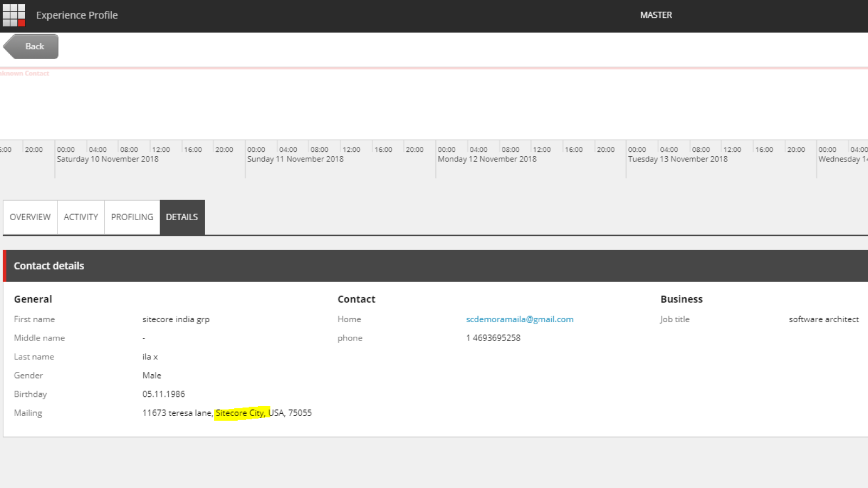Click the phone number 1 4693695258

[x=493, y=337]
